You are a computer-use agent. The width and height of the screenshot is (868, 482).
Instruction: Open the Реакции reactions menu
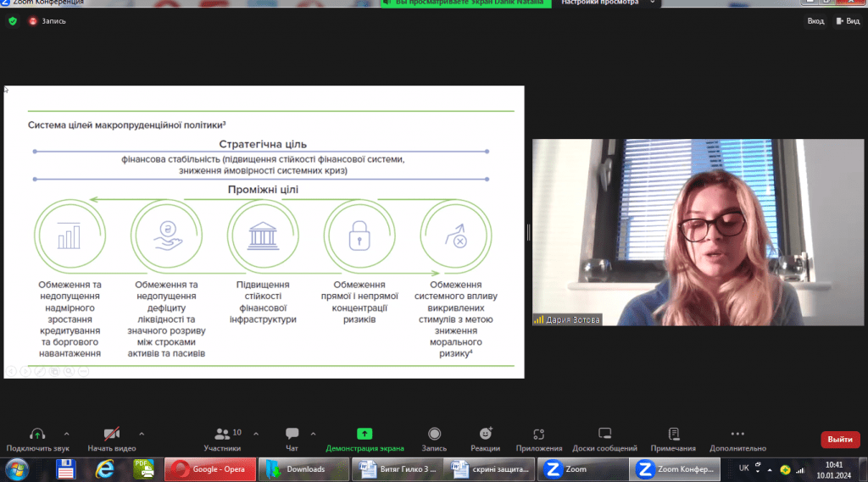pyautogui.click(x=485, y=435)
